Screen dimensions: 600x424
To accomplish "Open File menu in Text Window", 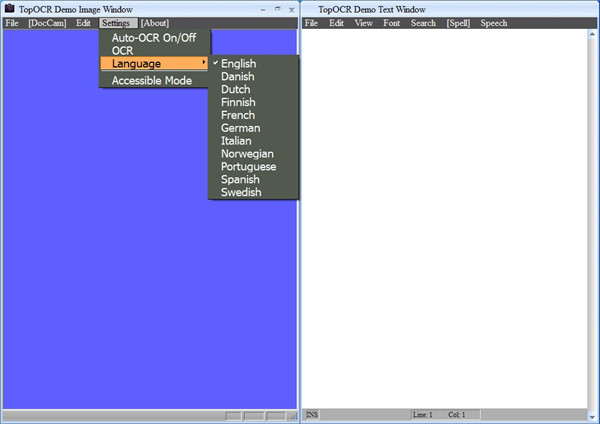I will tap(311, 23).
